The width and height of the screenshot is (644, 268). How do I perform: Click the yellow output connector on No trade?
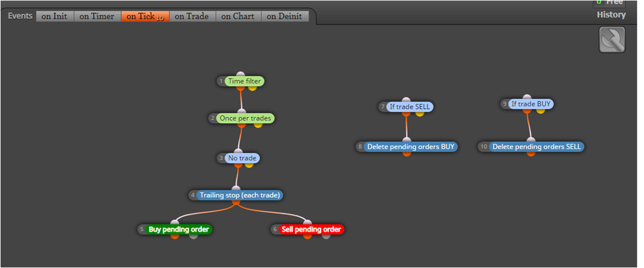pos(249,165)
